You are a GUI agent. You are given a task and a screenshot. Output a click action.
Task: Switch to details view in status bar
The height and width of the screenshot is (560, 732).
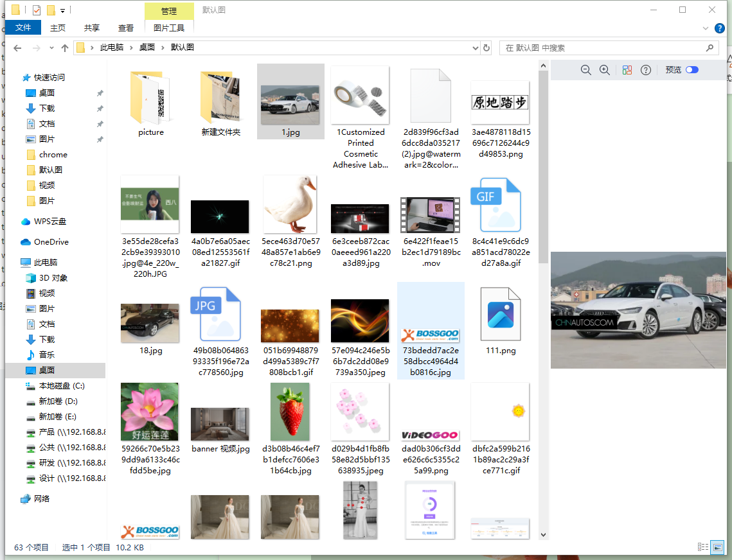(x=703, y=547)
